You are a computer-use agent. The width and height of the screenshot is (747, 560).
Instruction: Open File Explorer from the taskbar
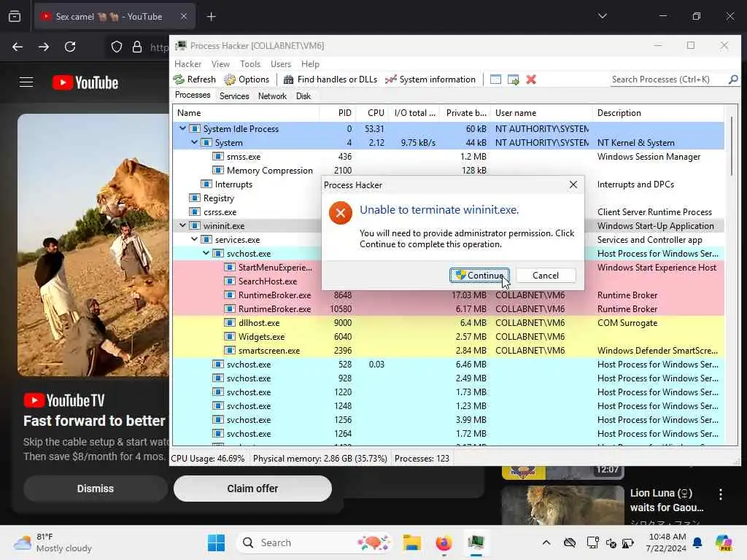coord(411,542)
